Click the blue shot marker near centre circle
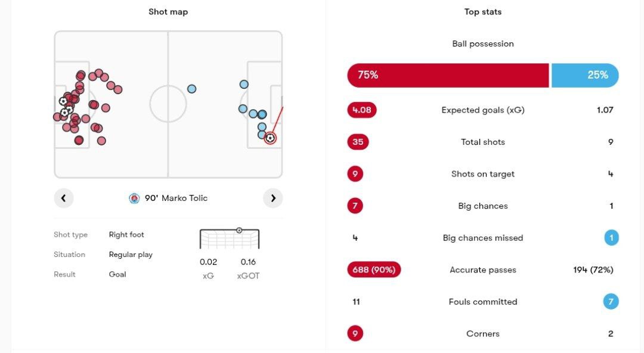 click(x=192, y=89)
